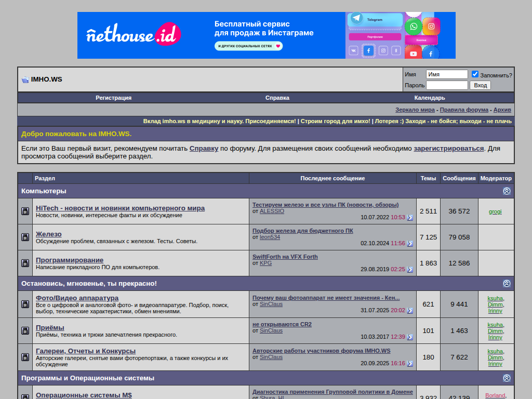Click go-to-last-post arrow in Приёмы row
This screenshot has width=532, height=399.
point(410,337)
